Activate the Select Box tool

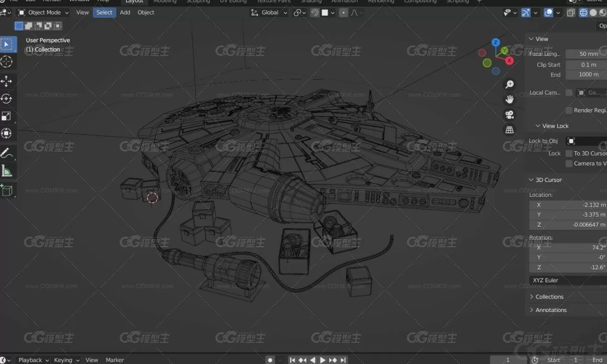(x=7, y=45)
